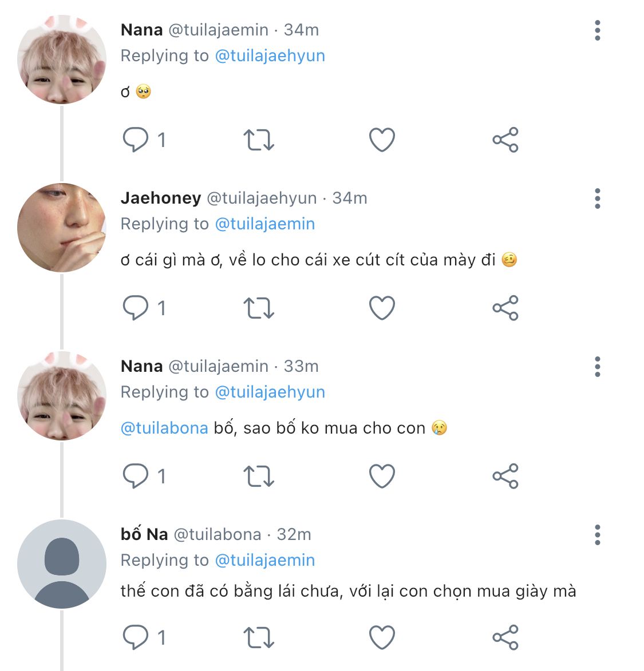Open @tuilajaehyun link in Nana's first reply
The image size is (644, 671).
coord(270,56)
